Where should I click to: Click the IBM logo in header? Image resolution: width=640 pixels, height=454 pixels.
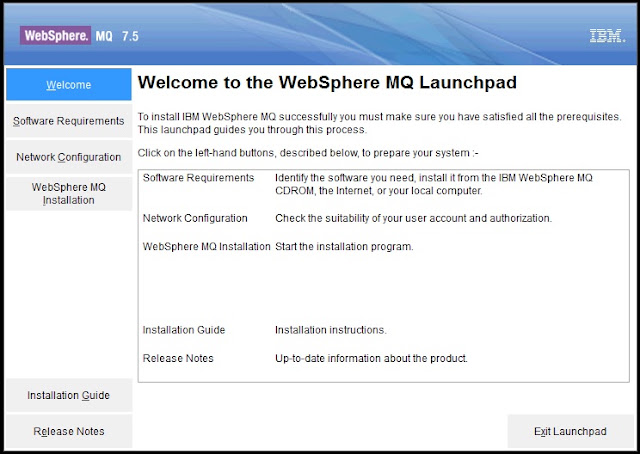coord(607,36)
